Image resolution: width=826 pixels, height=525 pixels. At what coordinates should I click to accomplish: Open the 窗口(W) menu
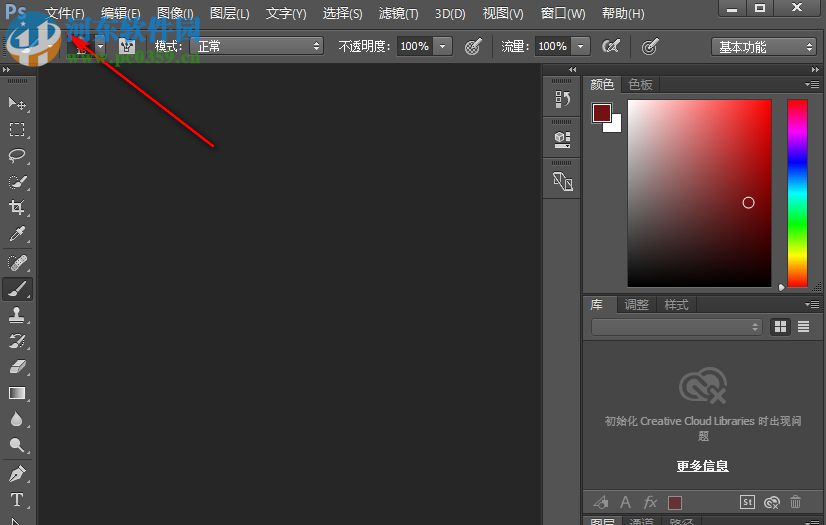563,14
